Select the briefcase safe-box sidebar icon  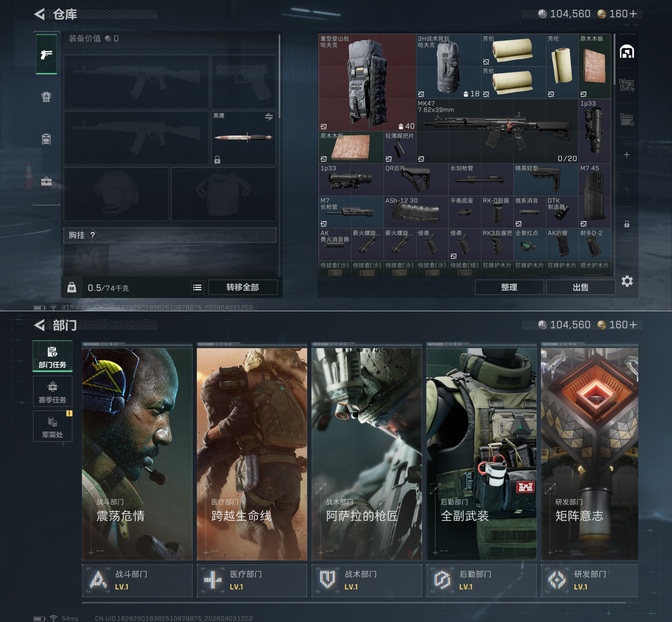click(46, 182)
